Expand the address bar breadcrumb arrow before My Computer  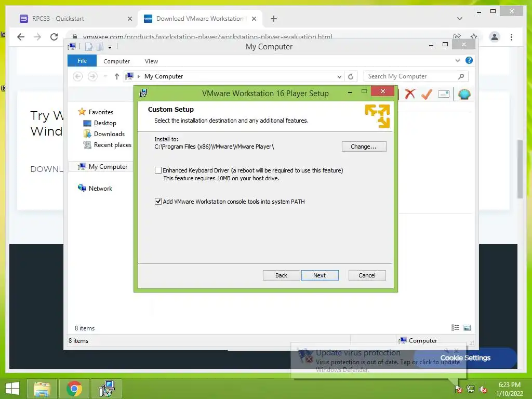138,76
